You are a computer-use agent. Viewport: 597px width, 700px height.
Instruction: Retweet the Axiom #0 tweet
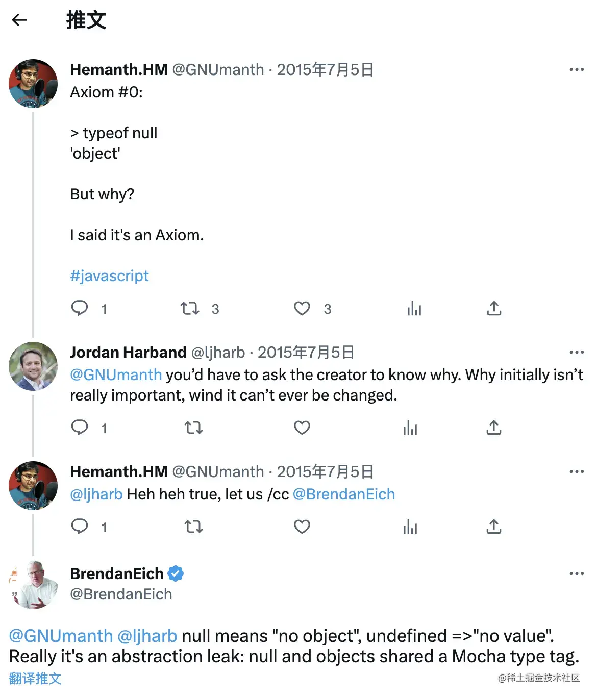click(190, 308)
